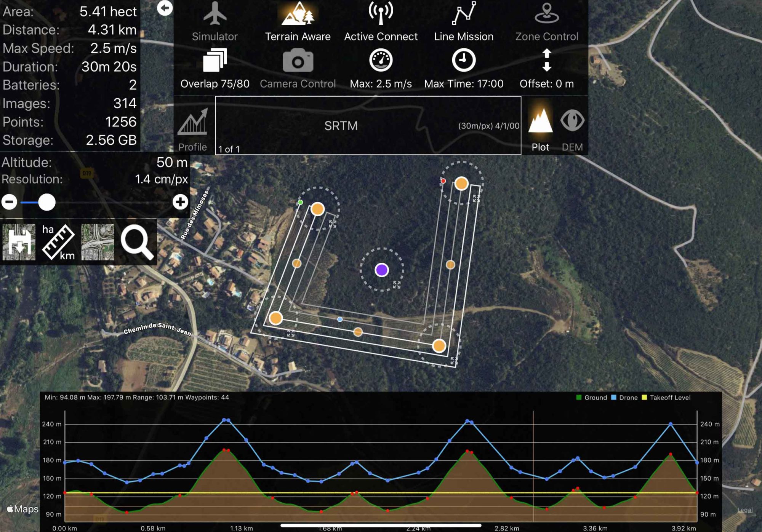Click the Points 1256 value
762x532 pixels.
(x=121, y=122)
